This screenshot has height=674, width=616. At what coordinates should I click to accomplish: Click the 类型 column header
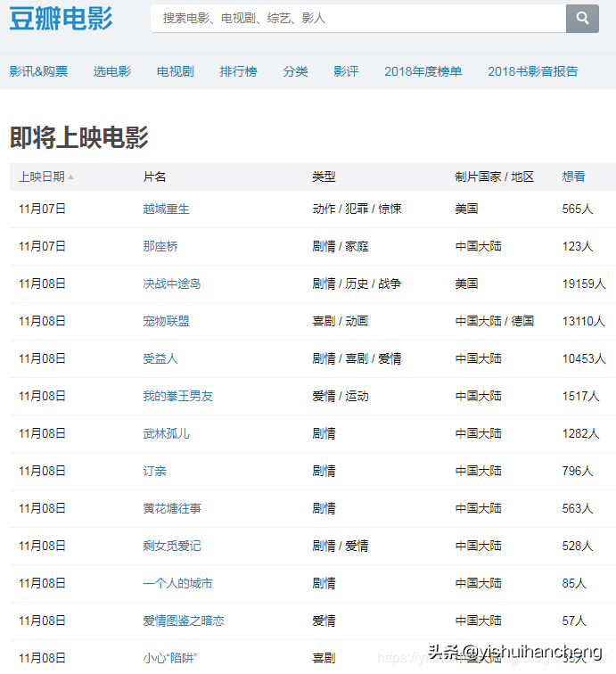(324, 177)
